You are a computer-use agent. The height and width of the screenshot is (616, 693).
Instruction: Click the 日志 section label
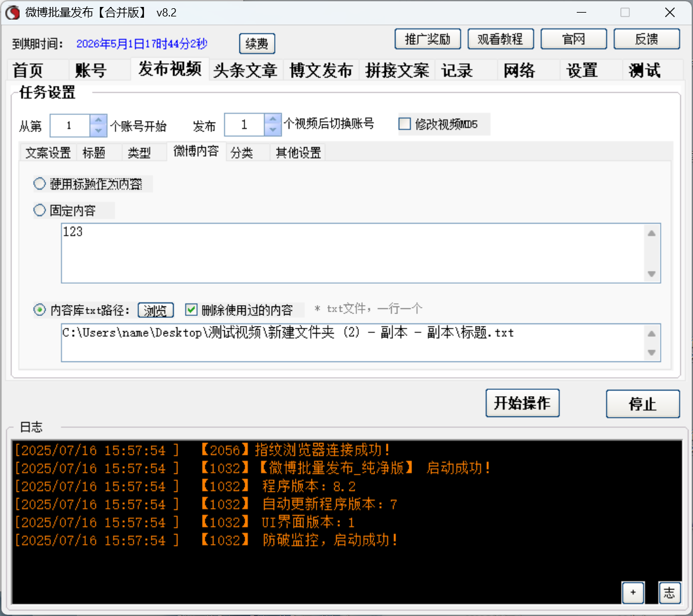31,427
